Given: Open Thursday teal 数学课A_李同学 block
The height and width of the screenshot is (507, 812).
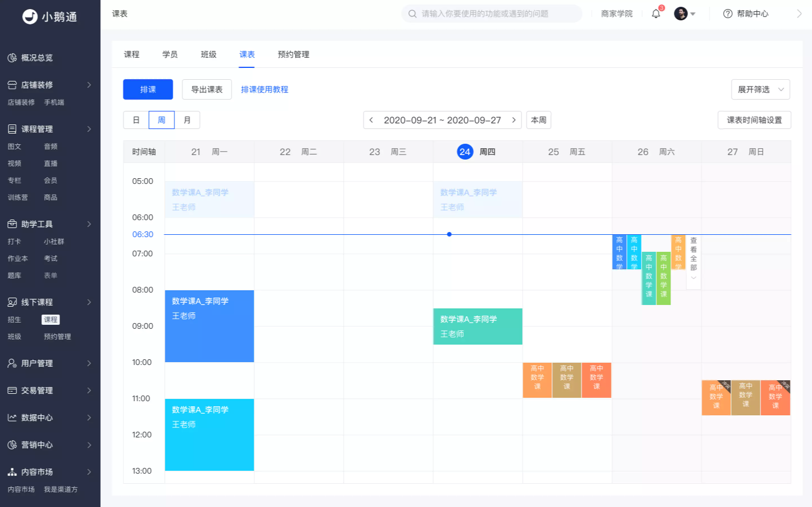Looking at the screenshot, I should point(478,326).
